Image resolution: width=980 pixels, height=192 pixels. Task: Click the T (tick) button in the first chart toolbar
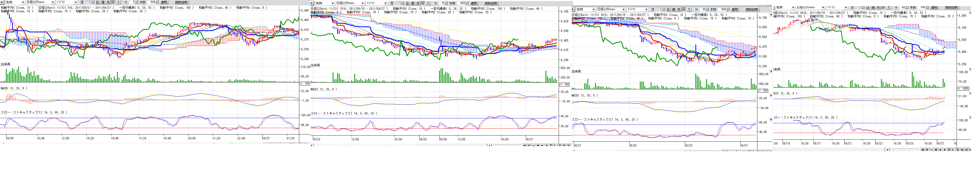[118, 2]
